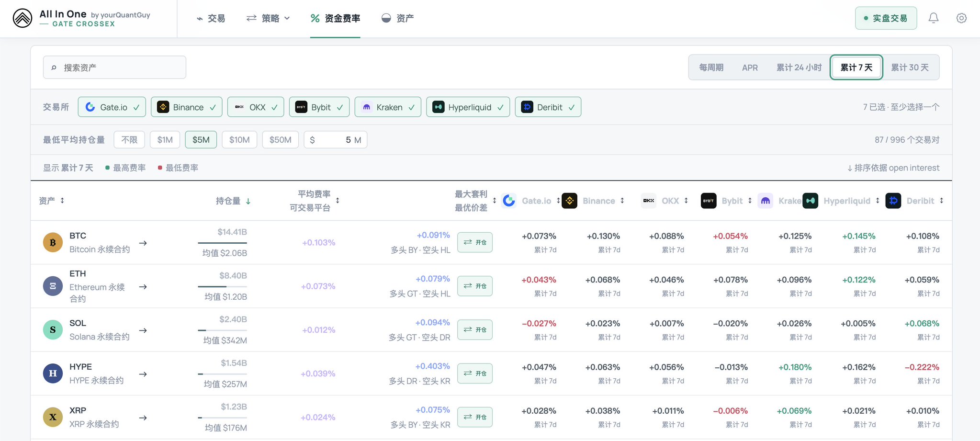The height and width of the screenshot is (441, 980).
Task: Click 开仓 button for BTC row
Action: [475, 242]
